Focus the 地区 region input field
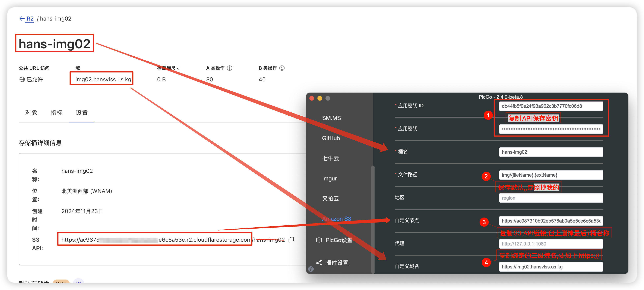 (x=551, y=198)
